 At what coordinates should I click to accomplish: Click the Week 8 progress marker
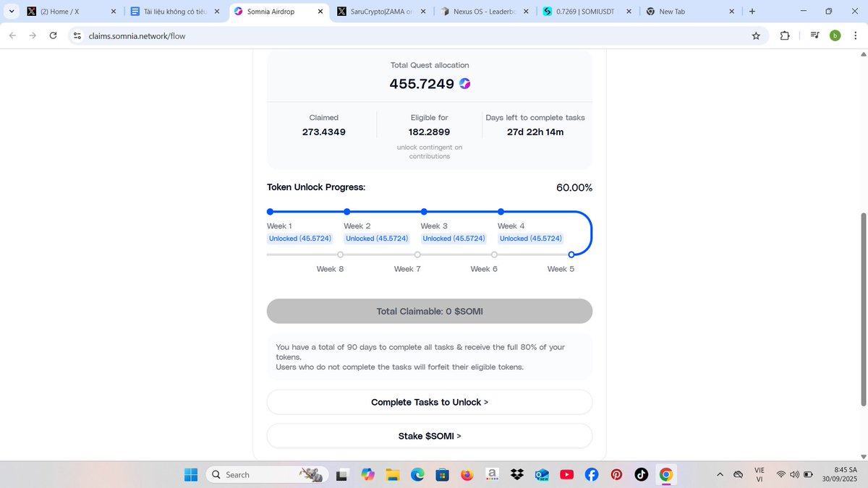pyautogui.click(x=340, y=254)
